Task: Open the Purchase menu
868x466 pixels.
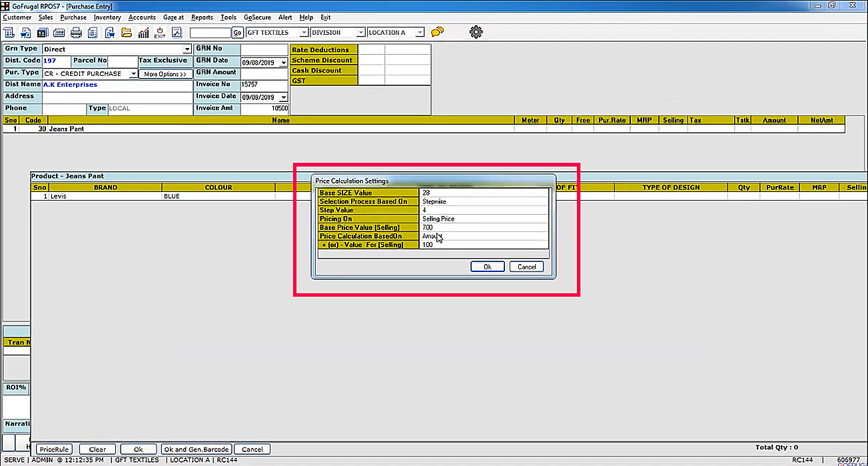Action: click(x=73, y=17)
